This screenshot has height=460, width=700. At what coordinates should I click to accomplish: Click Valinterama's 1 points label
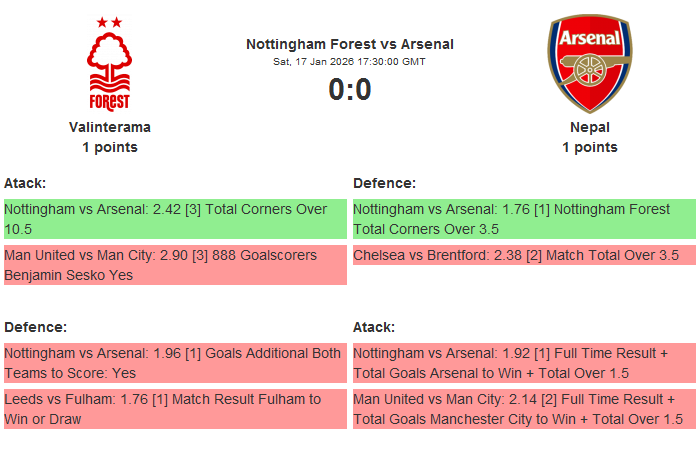coord(110,147)
